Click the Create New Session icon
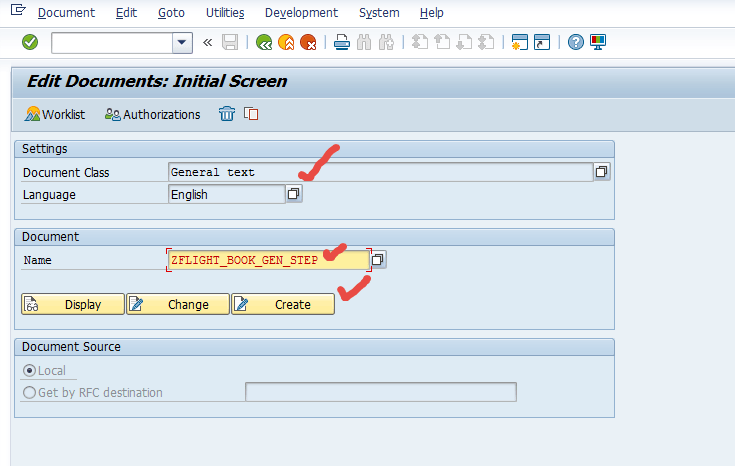Image resolution: width=735 pixels, height=466 pixels. [x=519, y=42]
